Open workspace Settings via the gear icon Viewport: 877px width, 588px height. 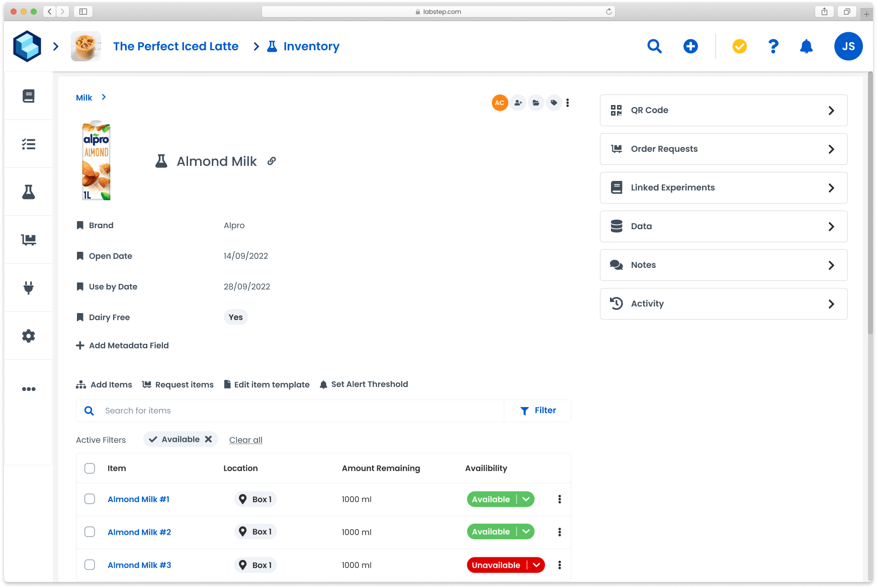point(29,336)
